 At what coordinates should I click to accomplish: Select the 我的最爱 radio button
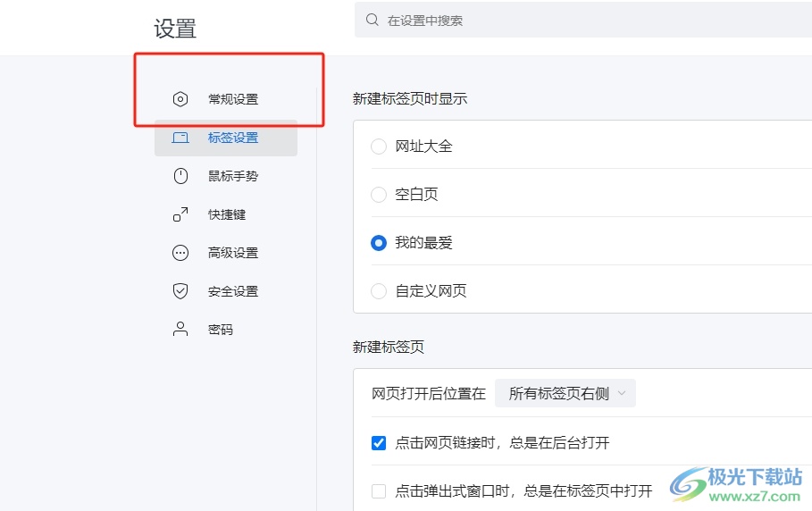pos(379,242)
